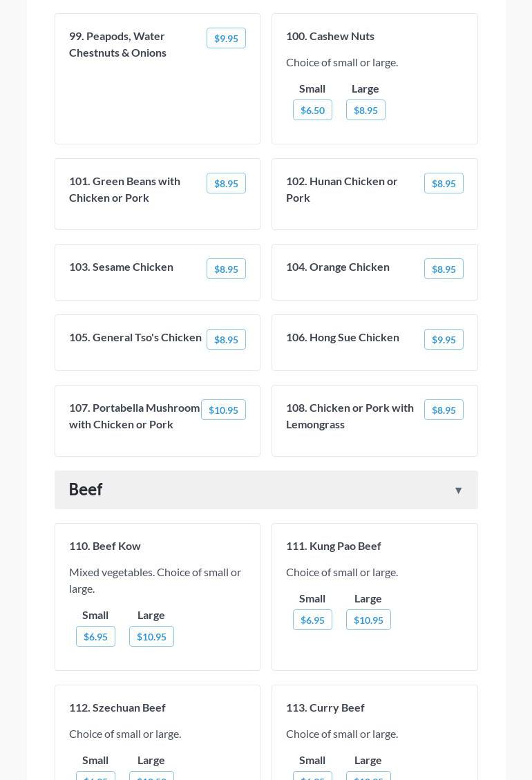Screen dimensions: 532x780
Task: Open the 106. Hong Sue Chicken card
Action: pos(343,337)
